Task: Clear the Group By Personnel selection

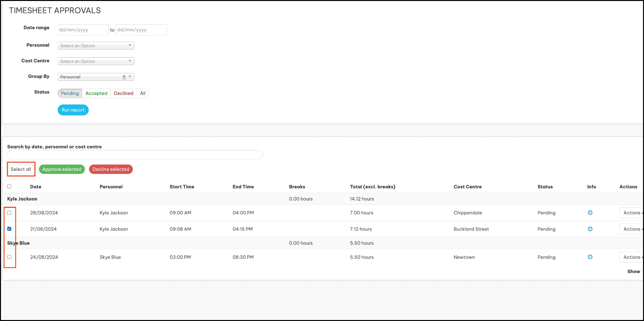Action: point(124,77)
